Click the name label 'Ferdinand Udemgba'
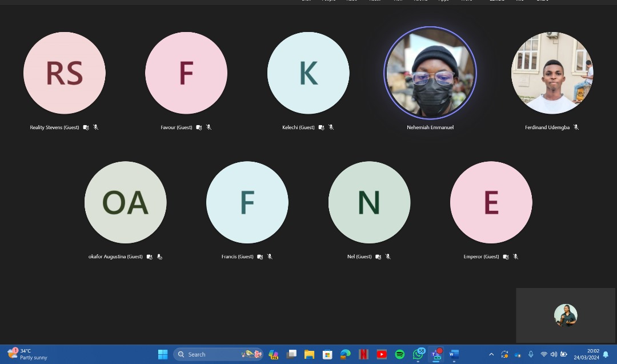 [x=547, y=127]
